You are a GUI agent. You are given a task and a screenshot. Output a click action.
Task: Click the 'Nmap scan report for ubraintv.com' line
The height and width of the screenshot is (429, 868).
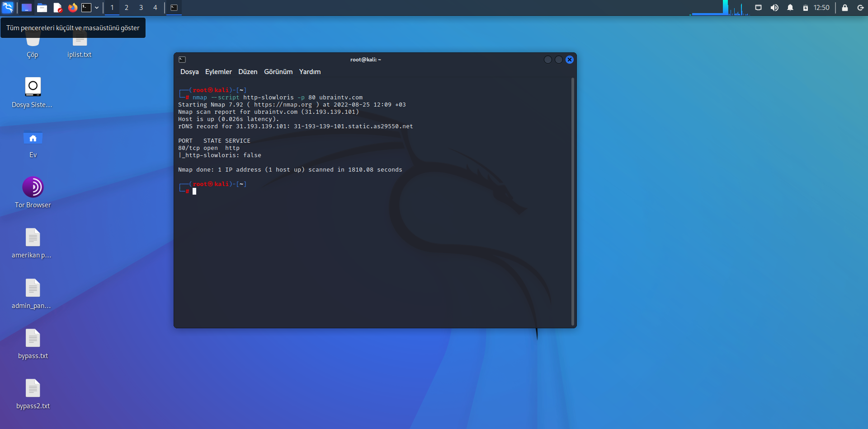point(269,112)
